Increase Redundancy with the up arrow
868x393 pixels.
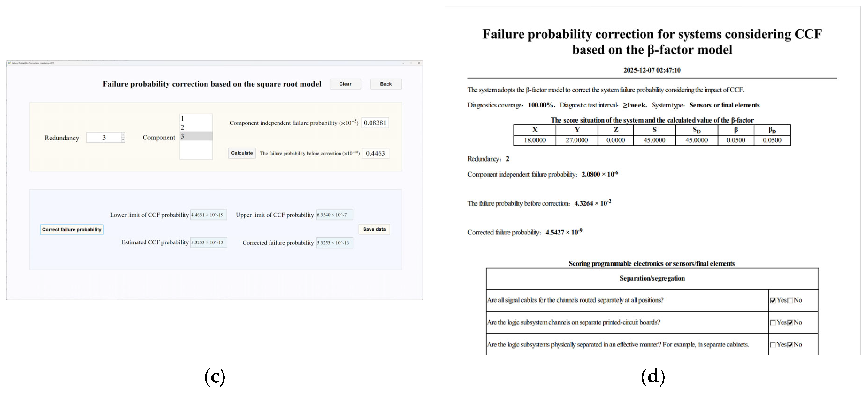[123, 135]
